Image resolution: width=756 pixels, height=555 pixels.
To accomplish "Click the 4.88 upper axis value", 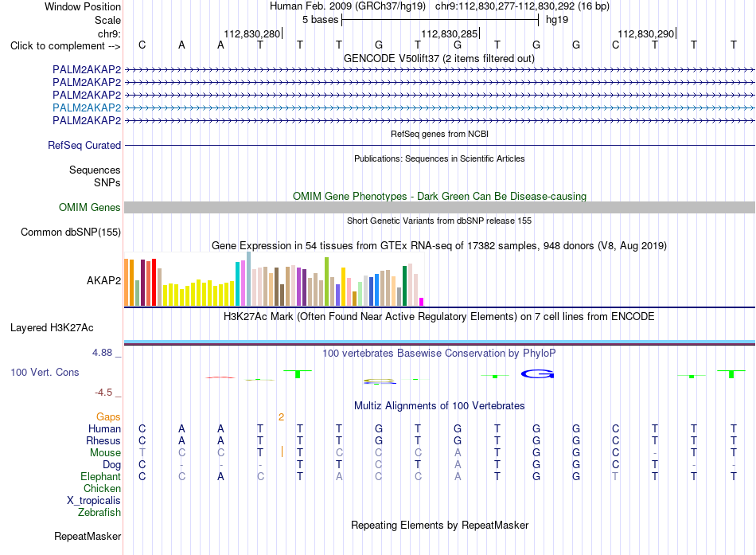I will (x=102, y=353).
